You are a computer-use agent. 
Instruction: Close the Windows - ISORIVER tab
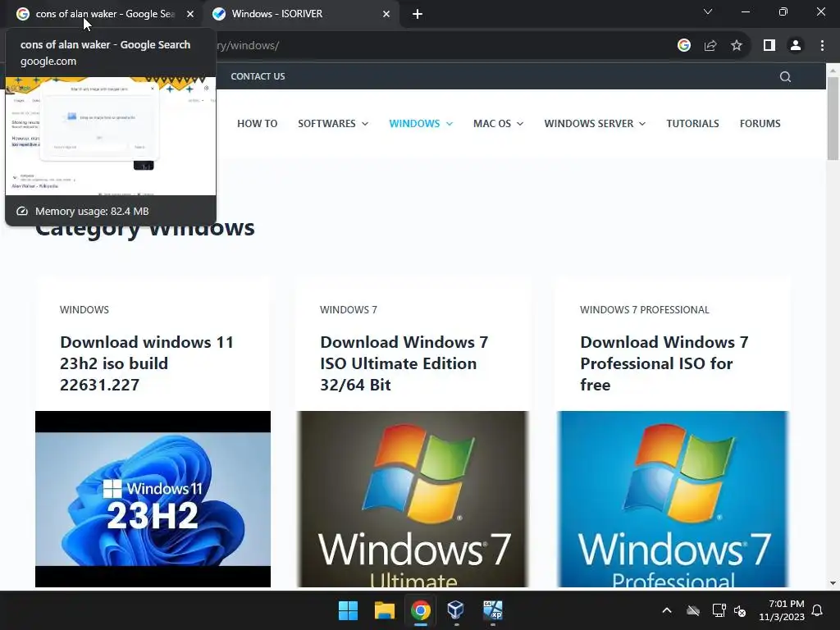pyautogui.click(x=386, y=15)
